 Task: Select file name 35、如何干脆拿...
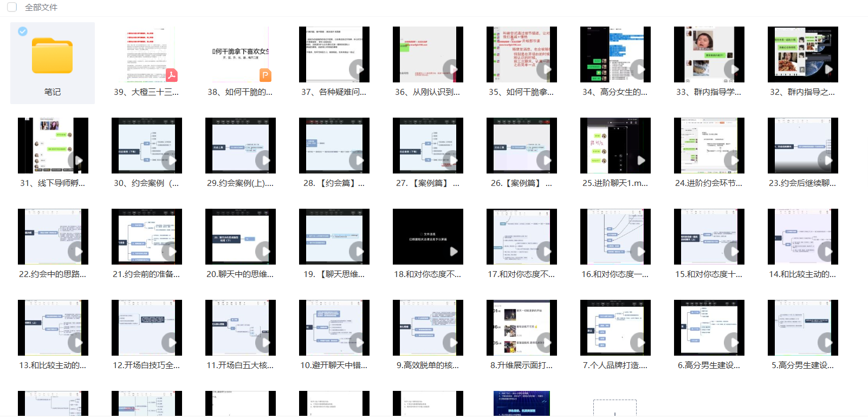point(521,92)
